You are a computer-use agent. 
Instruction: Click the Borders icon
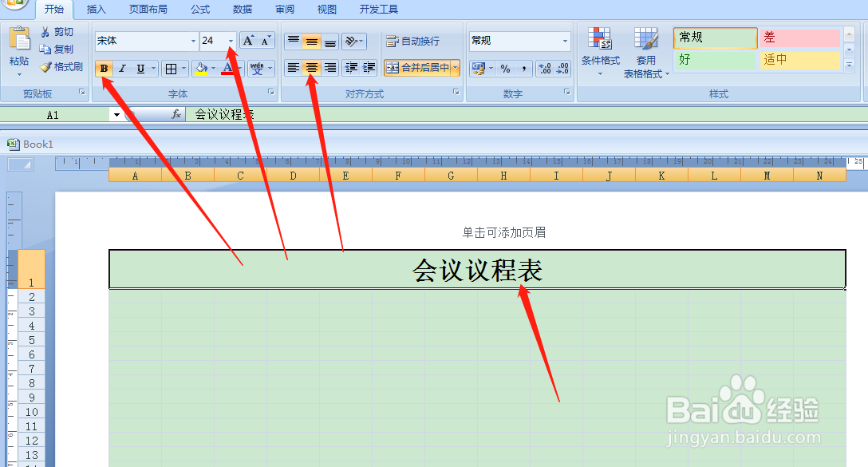tap(171, 69)
